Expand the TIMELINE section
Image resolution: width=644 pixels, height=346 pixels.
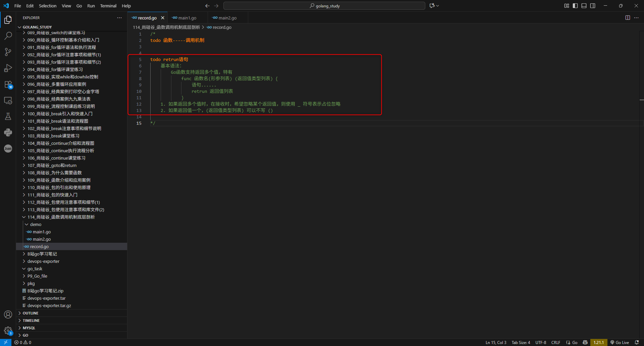[72, 321]
